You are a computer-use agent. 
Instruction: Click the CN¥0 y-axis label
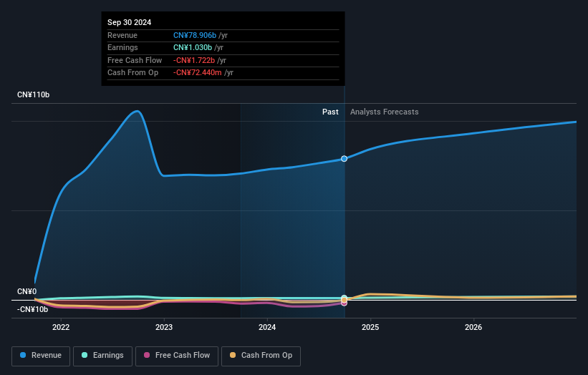[27, 291]
